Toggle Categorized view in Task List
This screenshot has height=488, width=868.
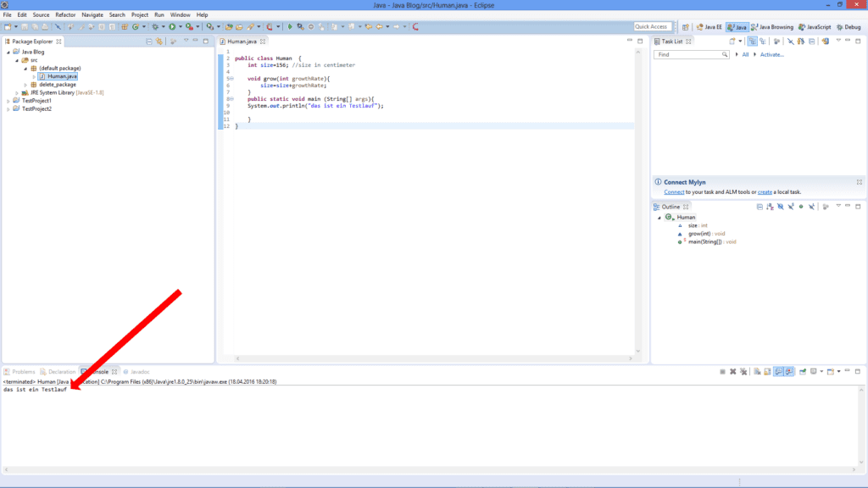pyautogui.click(x=753, y=41)
